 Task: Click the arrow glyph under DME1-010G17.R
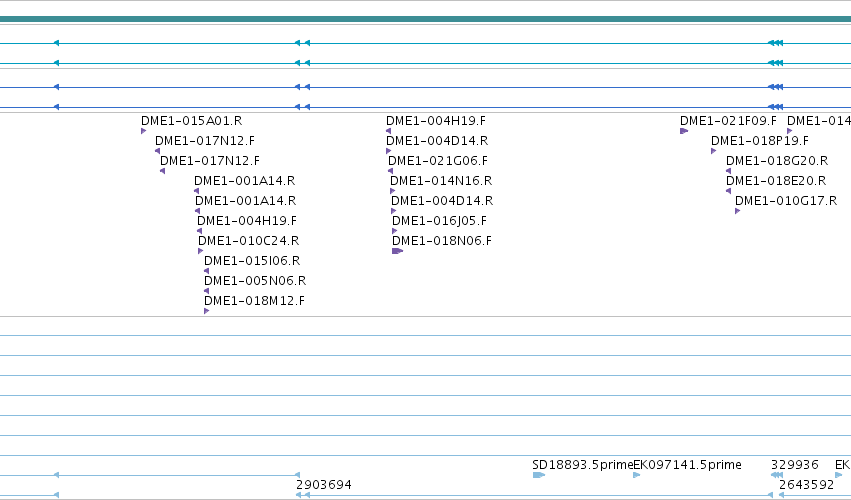pyautogui.click(x=737, y=211)
